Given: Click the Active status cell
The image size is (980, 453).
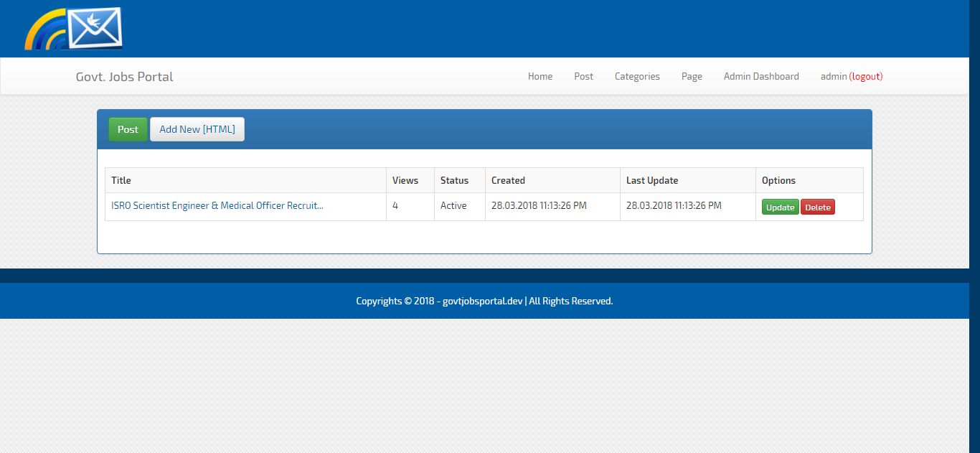Looking at the screenshot, I should pos(460,206).
